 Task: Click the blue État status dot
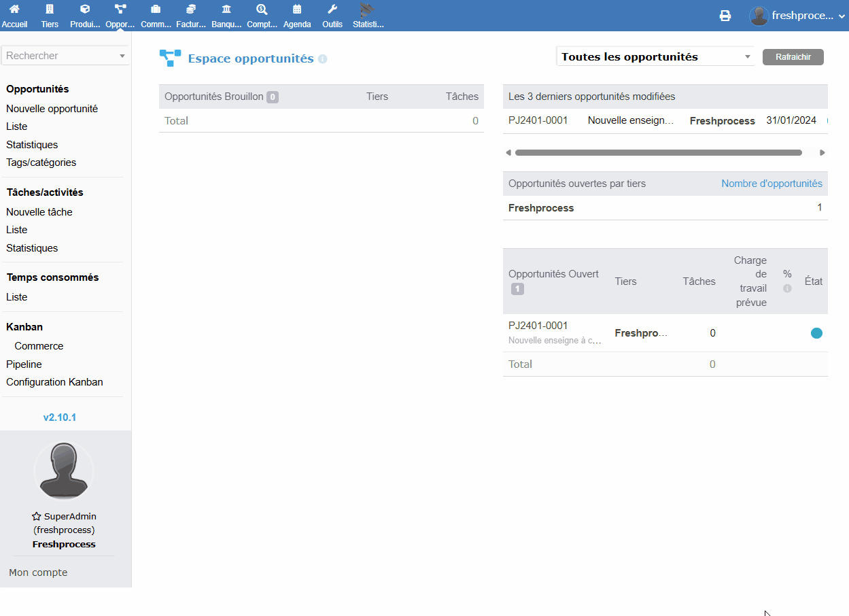(x=816, y=333)
